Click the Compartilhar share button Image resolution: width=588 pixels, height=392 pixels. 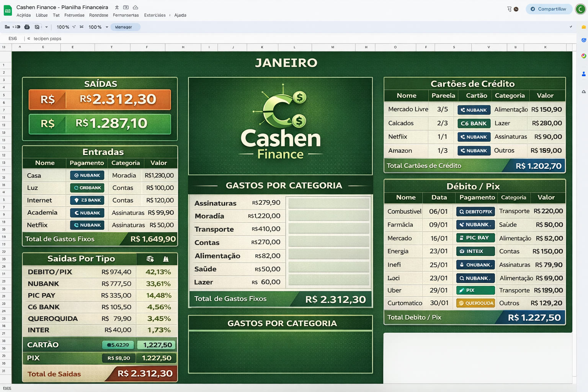click(x=549, y=9)
